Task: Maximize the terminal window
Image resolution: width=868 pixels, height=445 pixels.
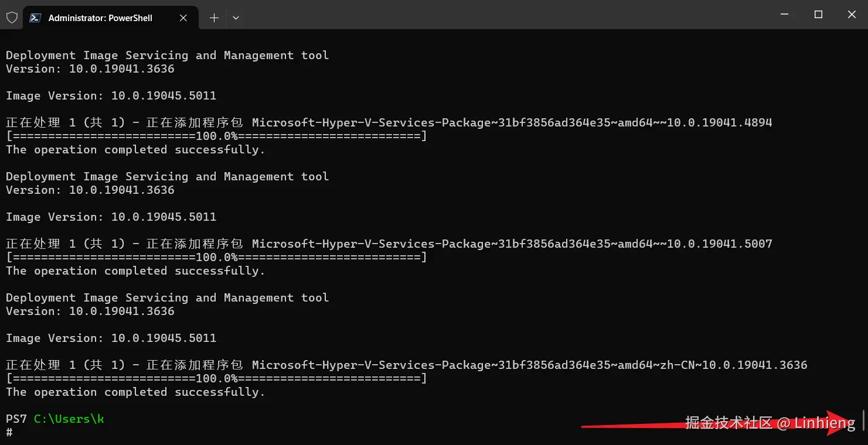Action: click(819, 15)
